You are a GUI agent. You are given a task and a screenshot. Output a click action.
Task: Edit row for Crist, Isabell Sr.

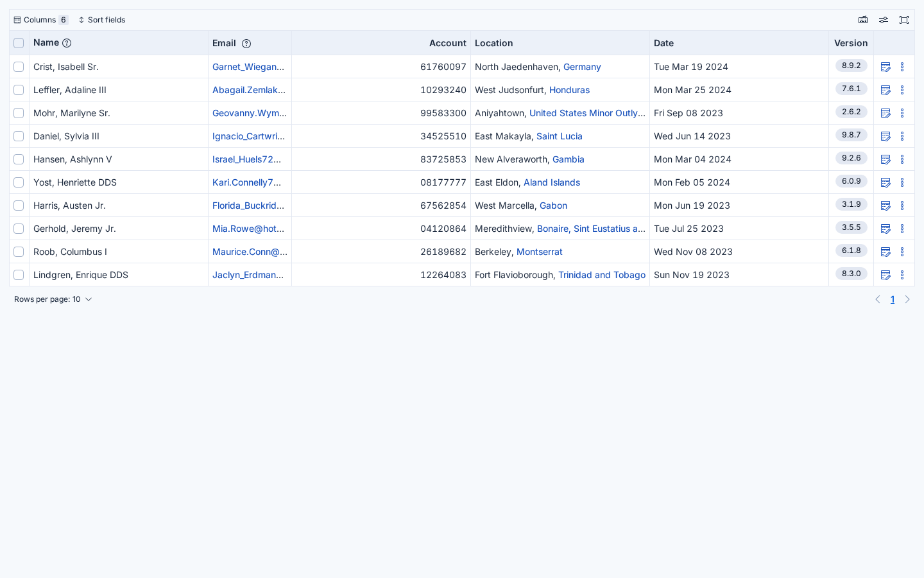click(886, 67)
